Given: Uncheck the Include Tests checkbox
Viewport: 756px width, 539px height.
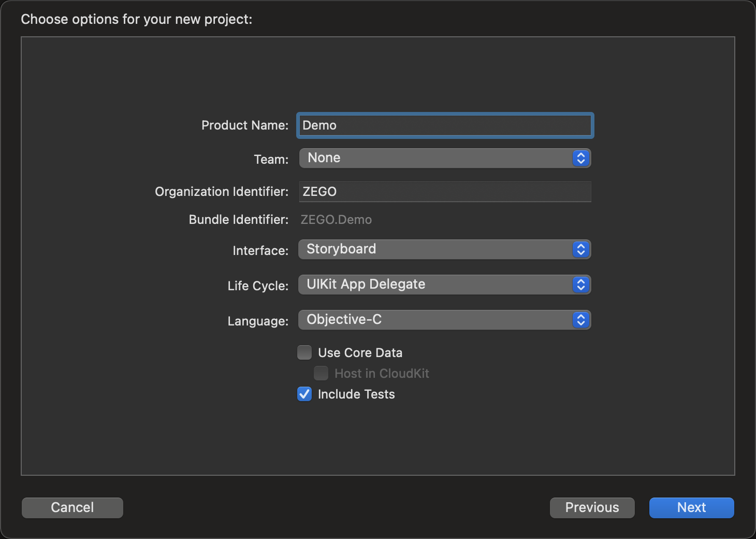Looking at the screenshot, I should coord(304,394).
